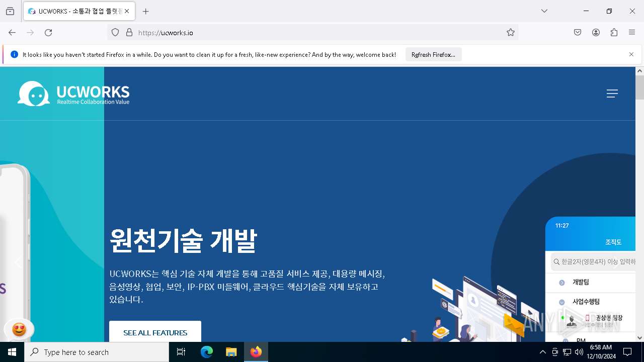Open the Firefox account icon

596,33
